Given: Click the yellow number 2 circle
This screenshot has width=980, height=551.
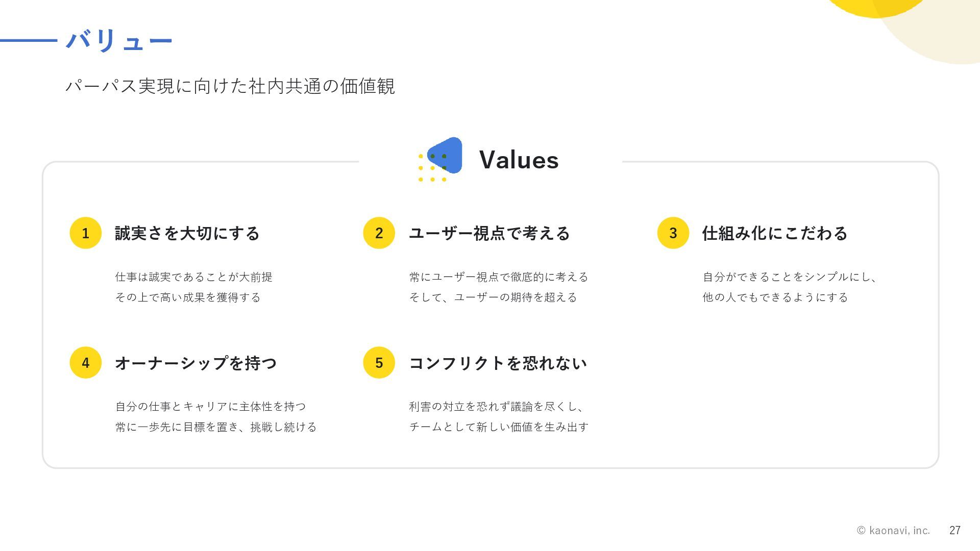Looking at the screenshot, I should pyautogui.click(x=379, y=233).
